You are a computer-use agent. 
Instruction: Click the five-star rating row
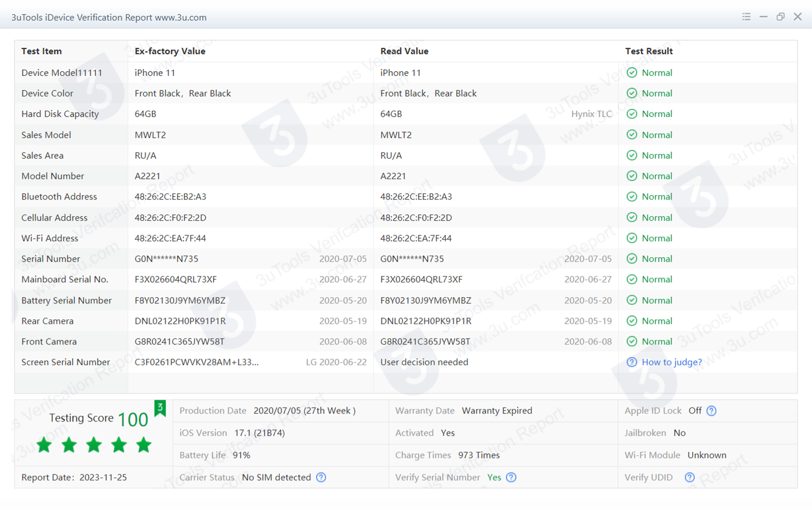(93, 445)
